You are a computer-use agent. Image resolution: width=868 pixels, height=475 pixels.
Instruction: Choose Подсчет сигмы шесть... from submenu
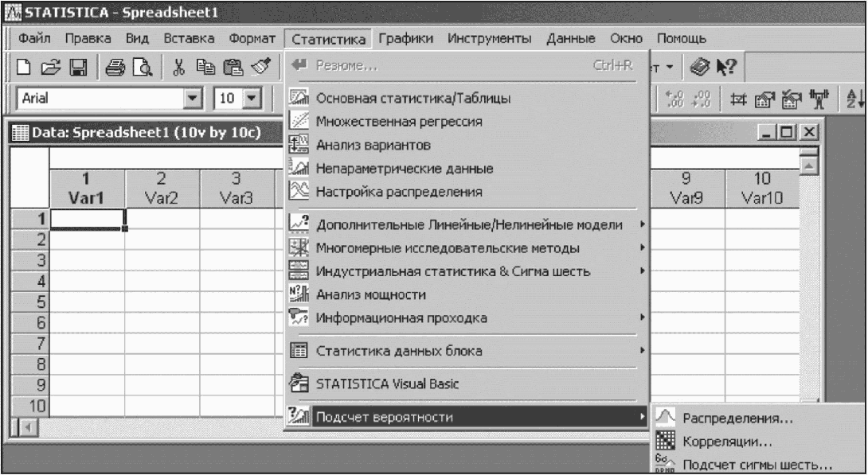758,465
